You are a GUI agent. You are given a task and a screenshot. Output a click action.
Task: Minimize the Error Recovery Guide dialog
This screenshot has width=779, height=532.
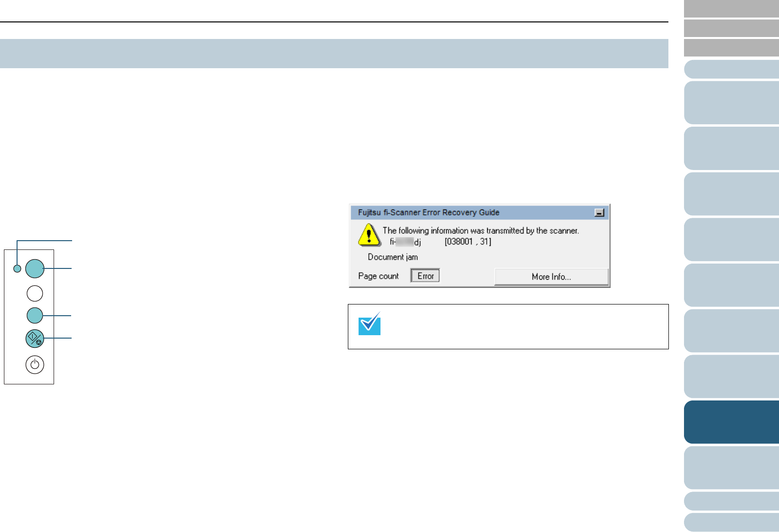click(599, 212)
